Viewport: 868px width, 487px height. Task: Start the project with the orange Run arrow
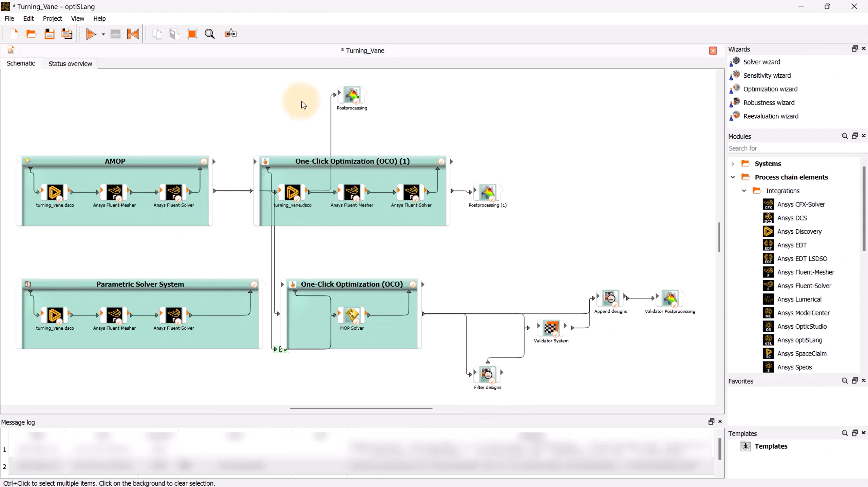pyautogui.click(x=91, y=34)
